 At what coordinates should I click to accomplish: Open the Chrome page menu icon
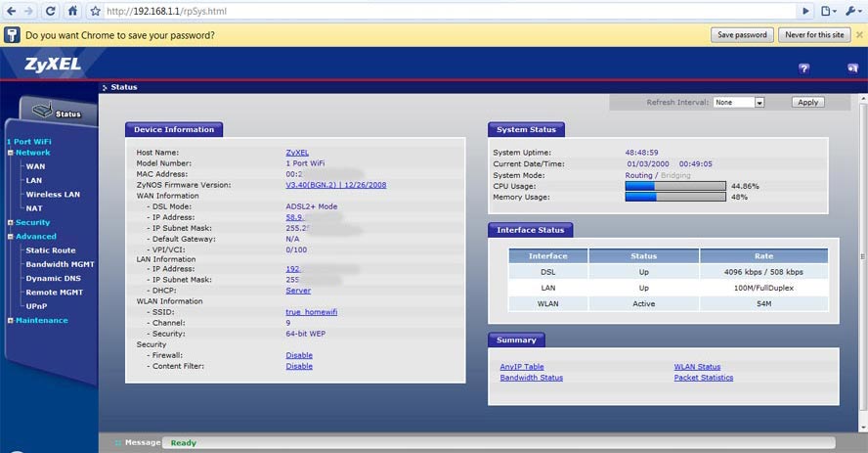pyautogui.click(x=828, y=11)
